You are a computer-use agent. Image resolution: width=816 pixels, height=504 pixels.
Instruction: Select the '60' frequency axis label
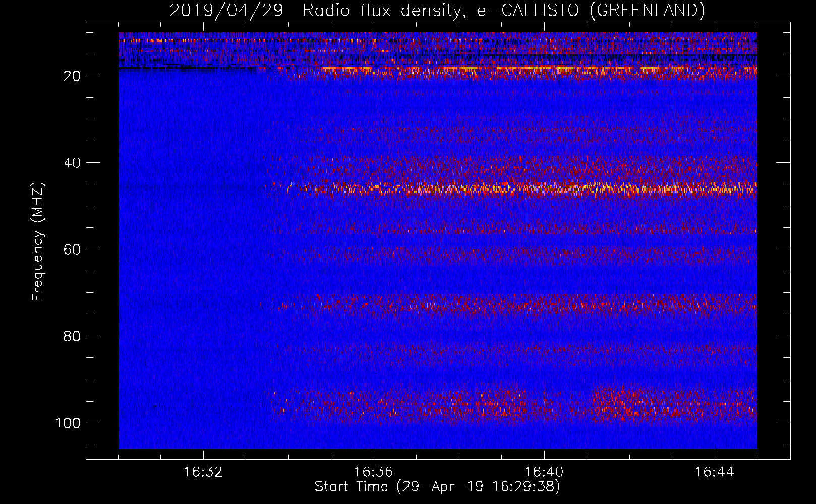(72, 249)
